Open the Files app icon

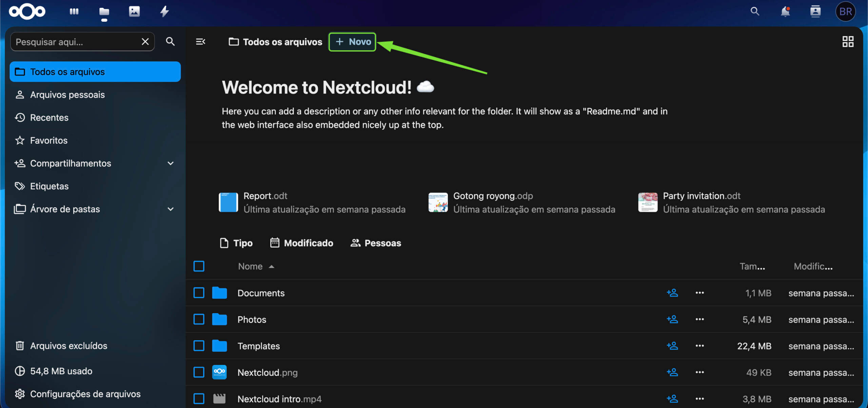tap(104, 12)
